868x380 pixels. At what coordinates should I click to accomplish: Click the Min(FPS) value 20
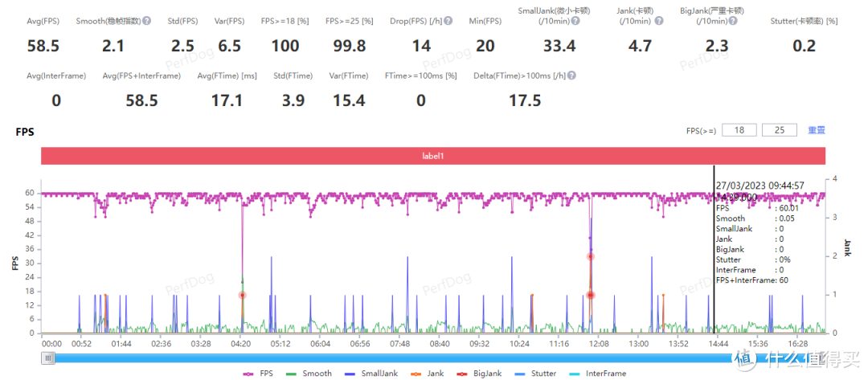click(485, 46)
